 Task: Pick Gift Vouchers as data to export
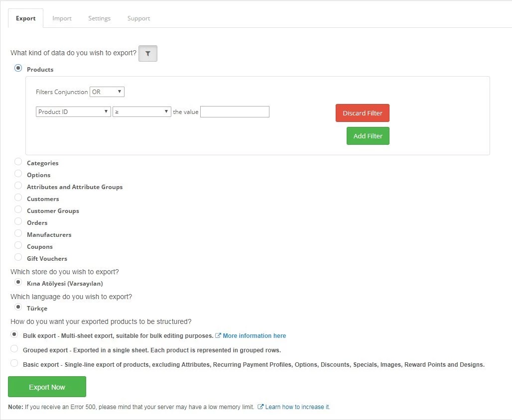(18, 257)
